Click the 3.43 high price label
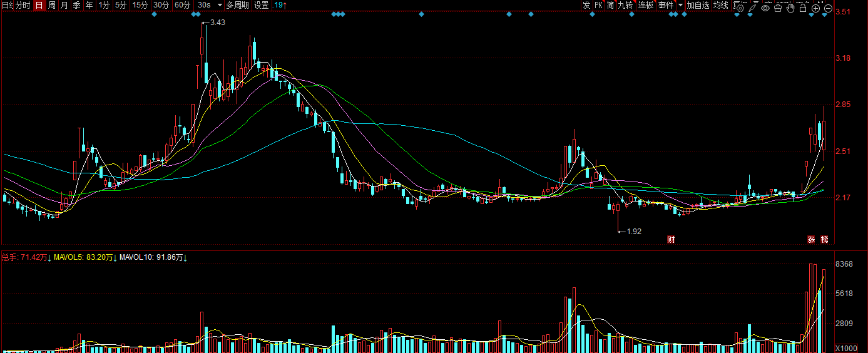Screen dimensions: 868x353 [218, 23]
